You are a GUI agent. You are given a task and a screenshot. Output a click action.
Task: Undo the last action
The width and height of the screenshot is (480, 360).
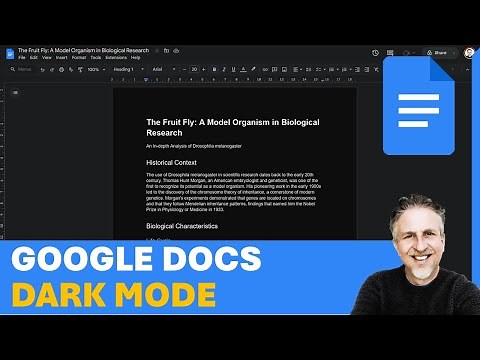click(x=42, y=70)
